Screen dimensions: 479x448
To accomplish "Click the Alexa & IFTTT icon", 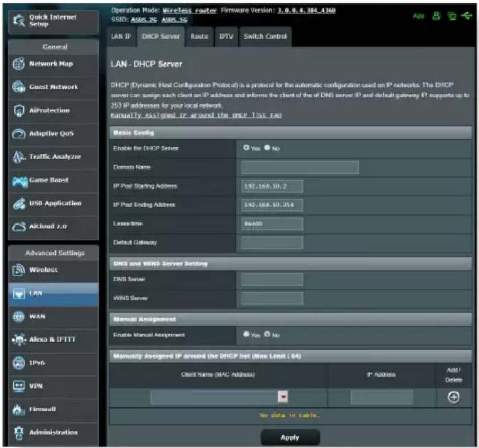I will point(19,339).
